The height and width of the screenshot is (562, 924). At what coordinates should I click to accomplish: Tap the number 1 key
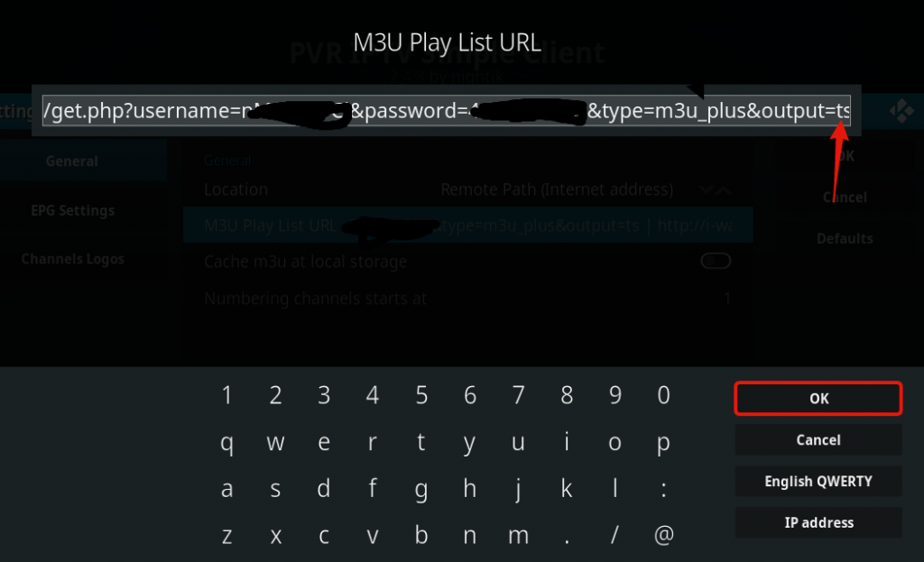point(226,395)
